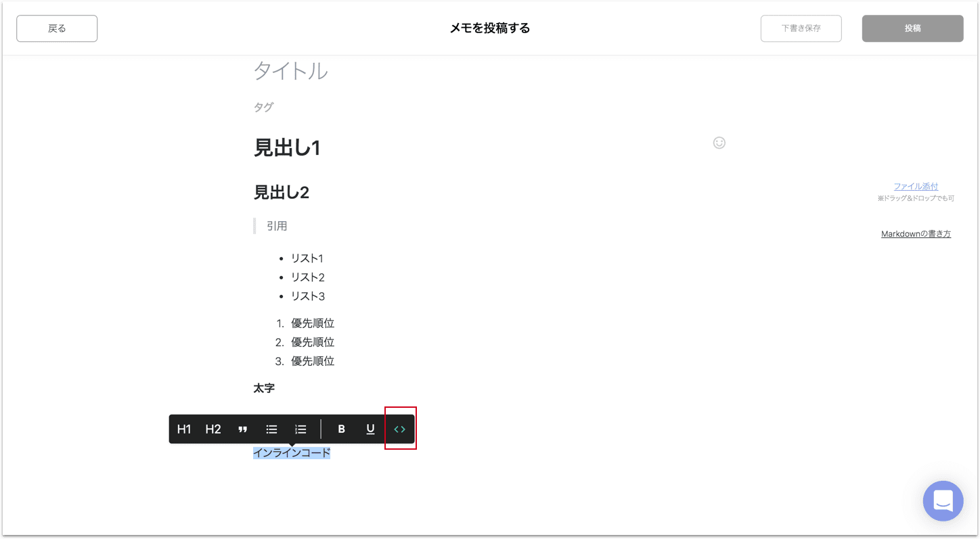Toggle underline formatting on selection
Image resolution: width=980 pixels, height=539 pixels.
pos(370,429)
